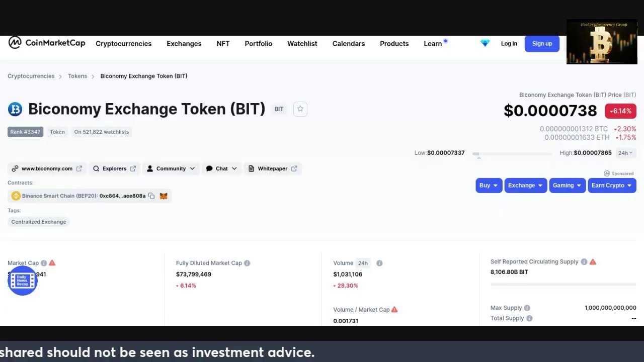Click the Token badge
644x362 pixels.
click(57, 132)
